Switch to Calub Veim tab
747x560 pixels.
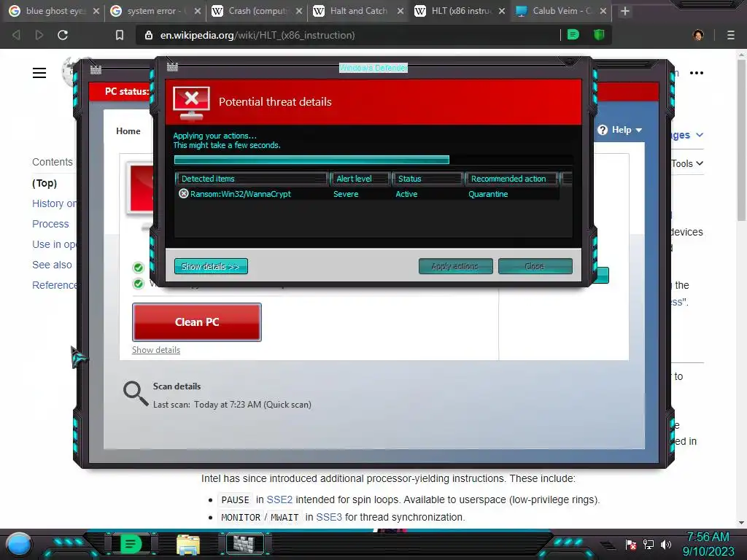562,11
